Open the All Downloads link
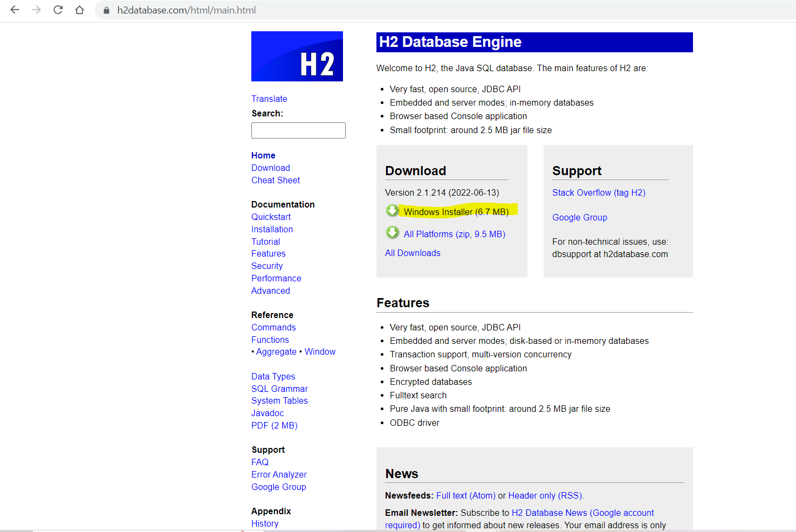This screenshot has width=796, height=532. point(413,253)
